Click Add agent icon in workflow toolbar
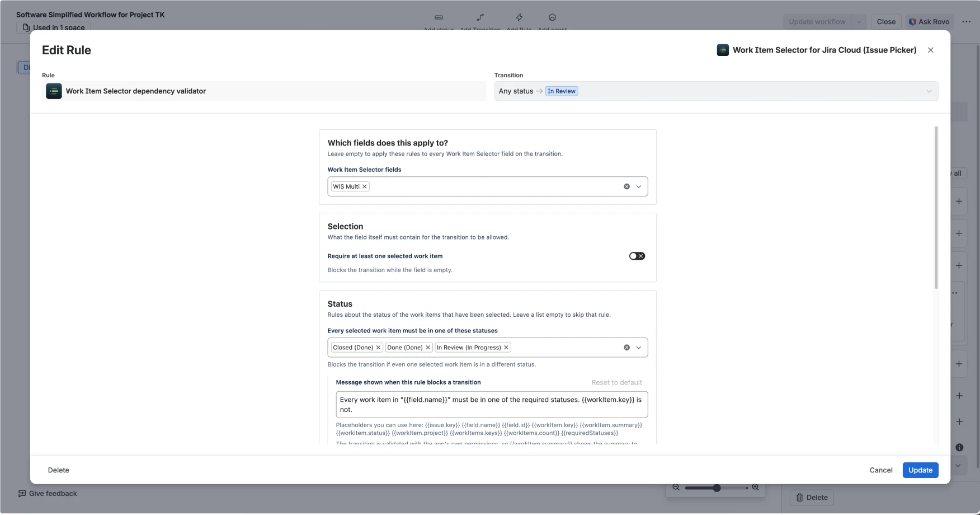This screenshot has width=980, height=515. [x=552, y=17]
